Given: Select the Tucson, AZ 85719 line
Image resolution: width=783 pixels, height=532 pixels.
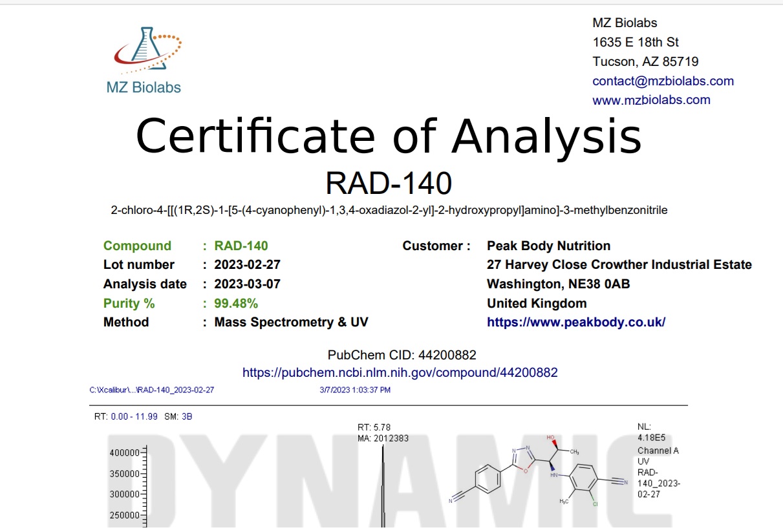Looking at the screenshot, I should pyautogui.click(x=646, y=61).
